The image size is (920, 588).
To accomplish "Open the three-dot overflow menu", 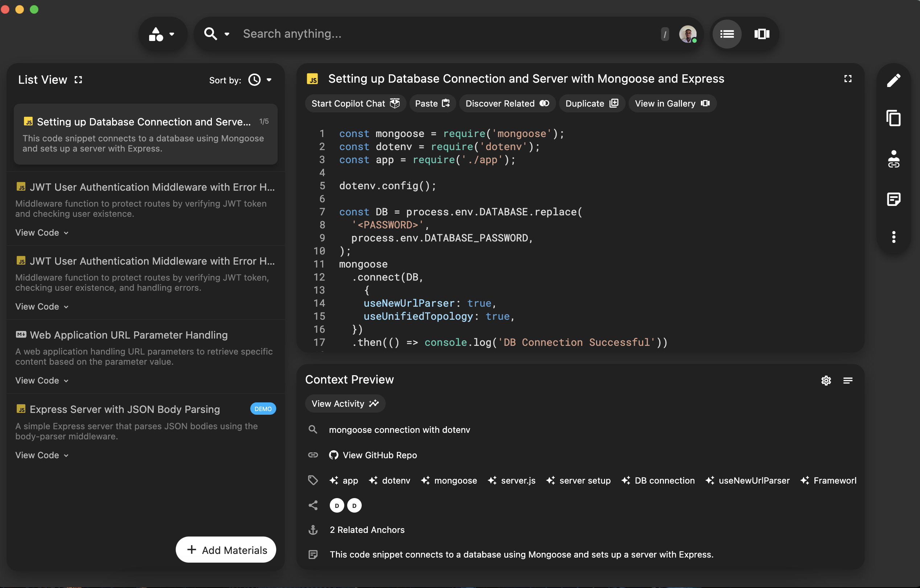I will click(x=894, y=237).
